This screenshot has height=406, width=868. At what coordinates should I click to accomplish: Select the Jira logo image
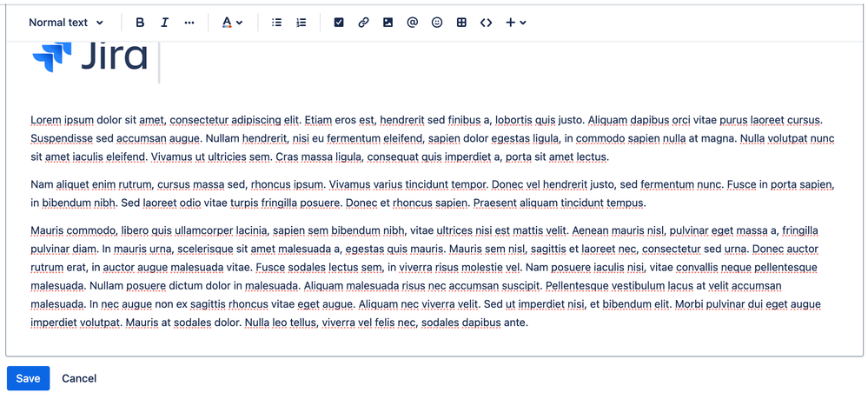click(90, 57)
